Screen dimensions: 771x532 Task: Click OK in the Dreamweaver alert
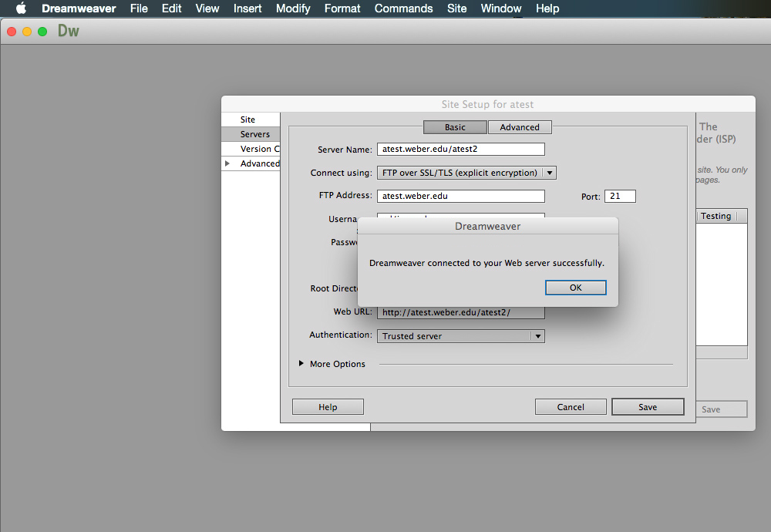(575, 288)
